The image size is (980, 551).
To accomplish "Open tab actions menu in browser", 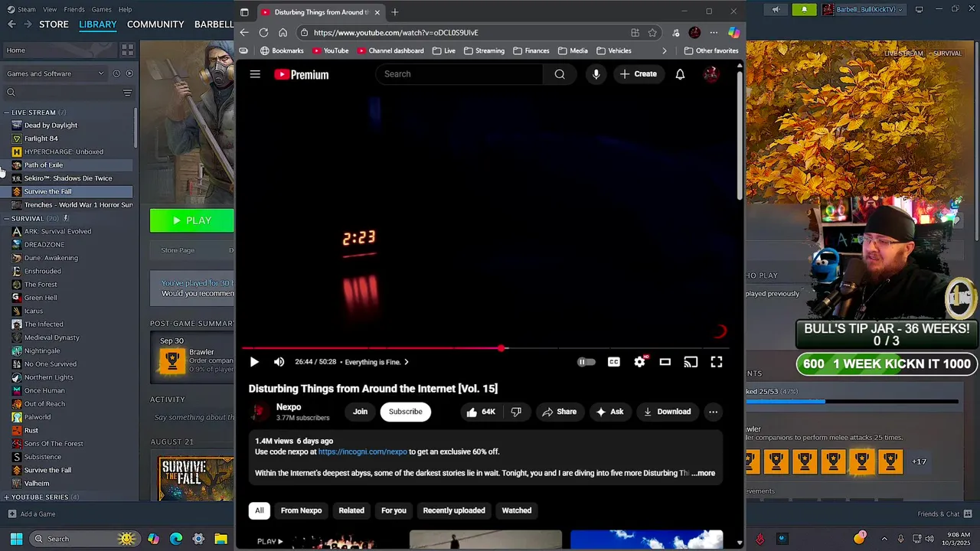I will (244, 12).
